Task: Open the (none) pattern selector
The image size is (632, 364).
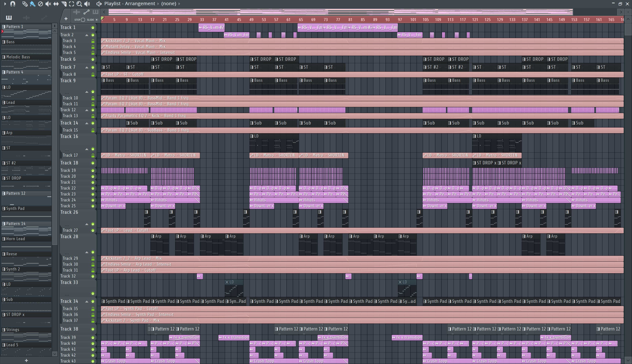Action: 169,4
